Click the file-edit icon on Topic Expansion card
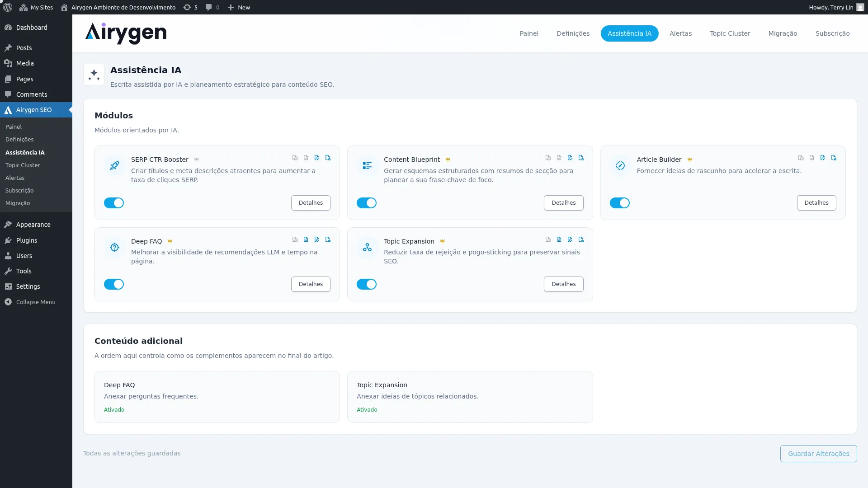This screenshot has width=868, height=488. pyautogui.click(x=570, y=239)
